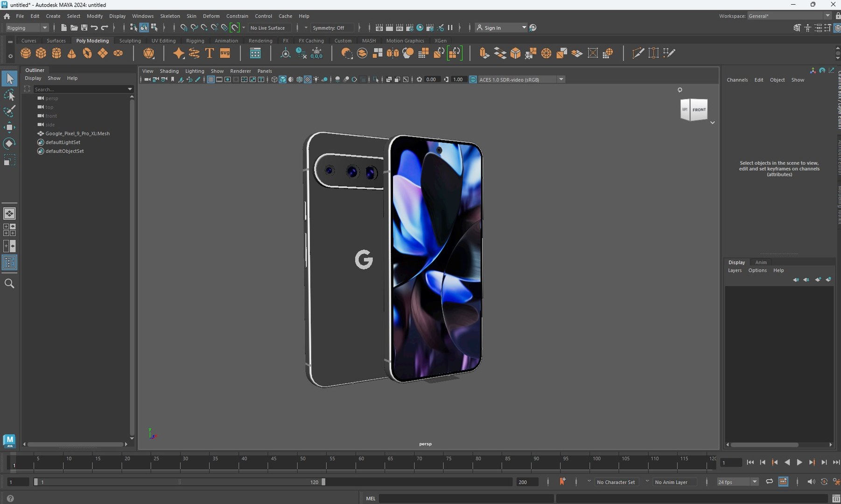Select the Move tool in the toolbox
Viewport: 841px width, 504px height.
click(9, 127)
